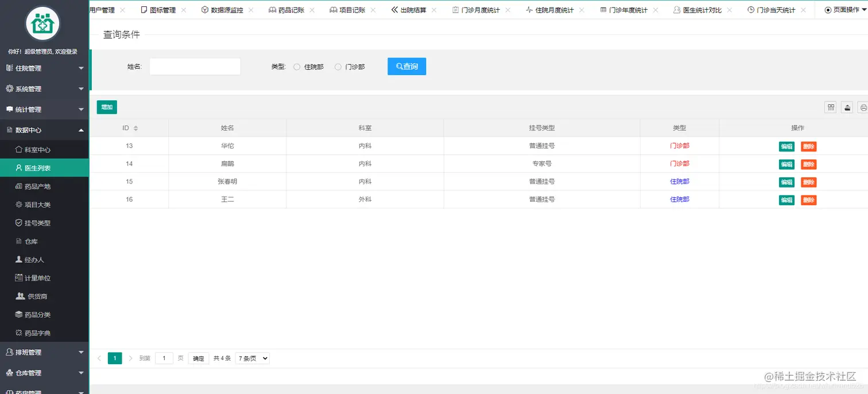
Task: Go to the next page arrow
Action: (x=130, y=358)
